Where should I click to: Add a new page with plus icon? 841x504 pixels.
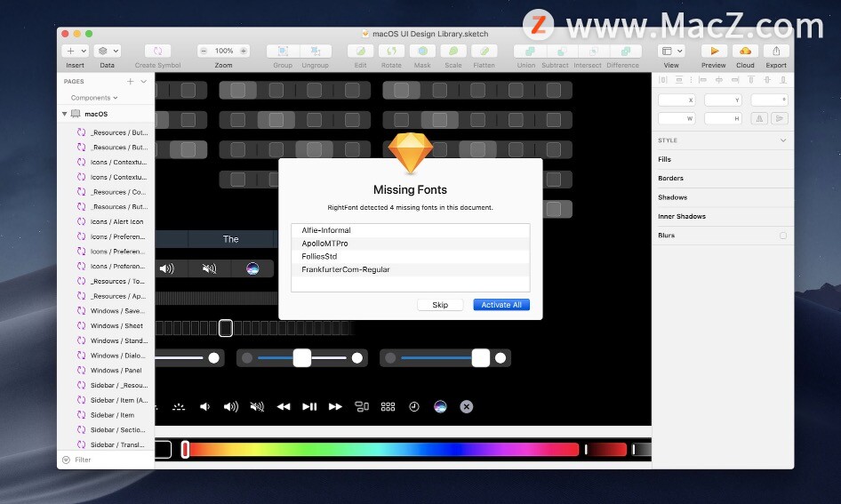tap(131, 81)
